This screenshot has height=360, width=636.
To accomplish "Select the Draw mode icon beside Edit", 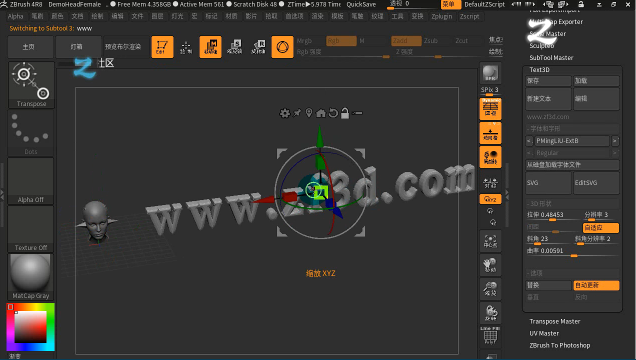I will click(x=186, y=47).
